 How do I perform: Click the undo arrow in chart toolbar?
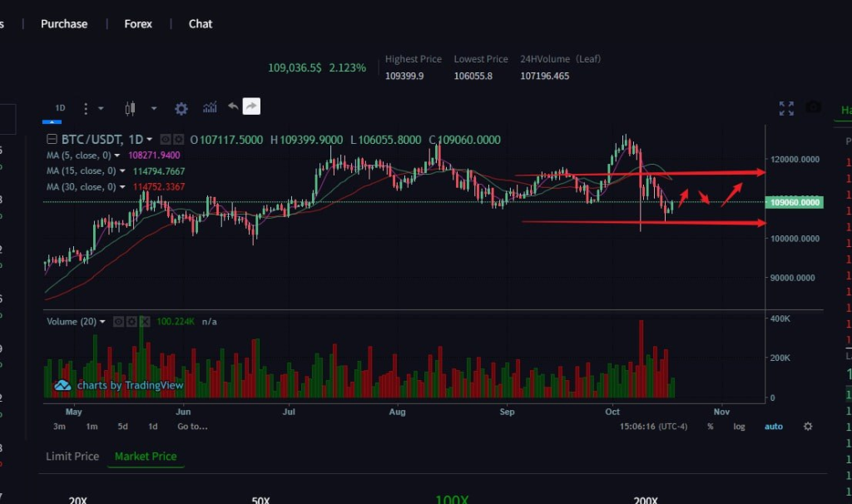(x=233, y=106)
